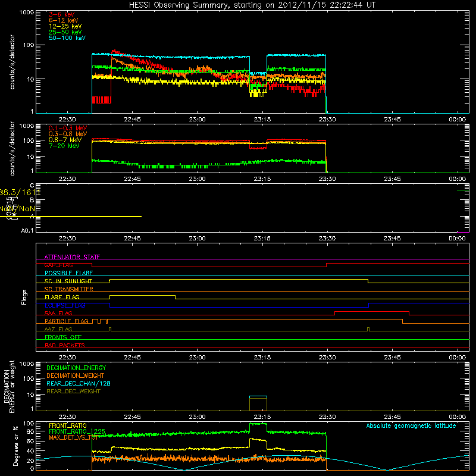Viewport: 476px width, 476px height.
Task: Select the 23:15 tick under the decimation plot
Action: (262, 417)
